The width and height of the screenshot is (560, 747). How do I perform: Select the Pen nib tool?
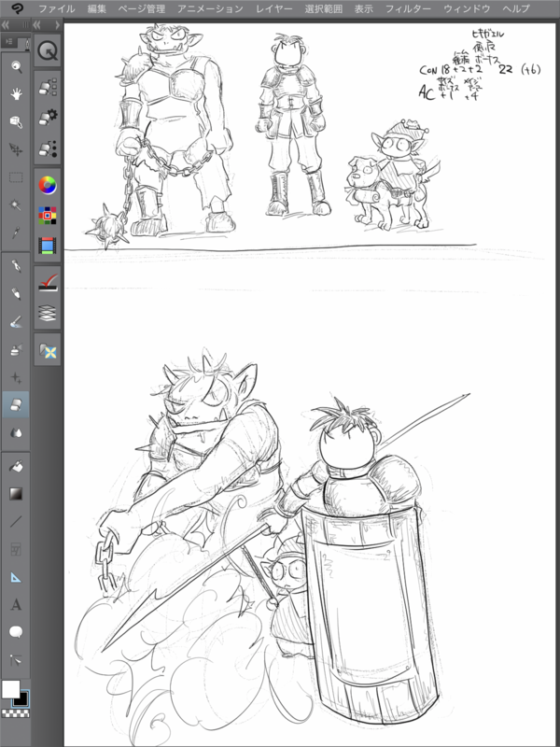(16, 266)
